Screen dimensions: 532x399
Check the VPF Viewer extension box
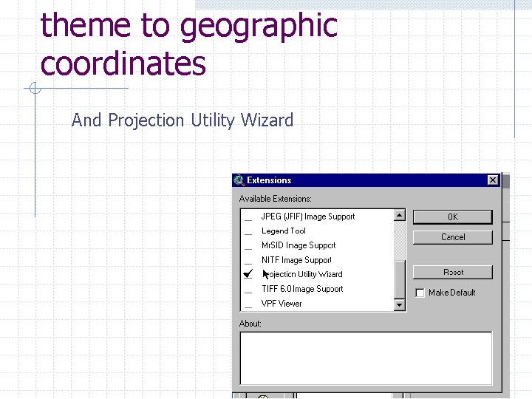coord(248,304)
